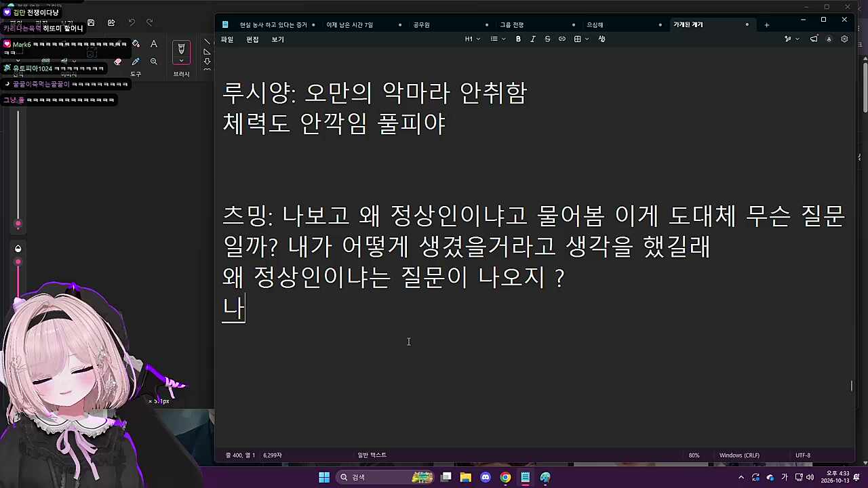
Task: Open File Explorer from the taskbar
Action: [466, 477]
